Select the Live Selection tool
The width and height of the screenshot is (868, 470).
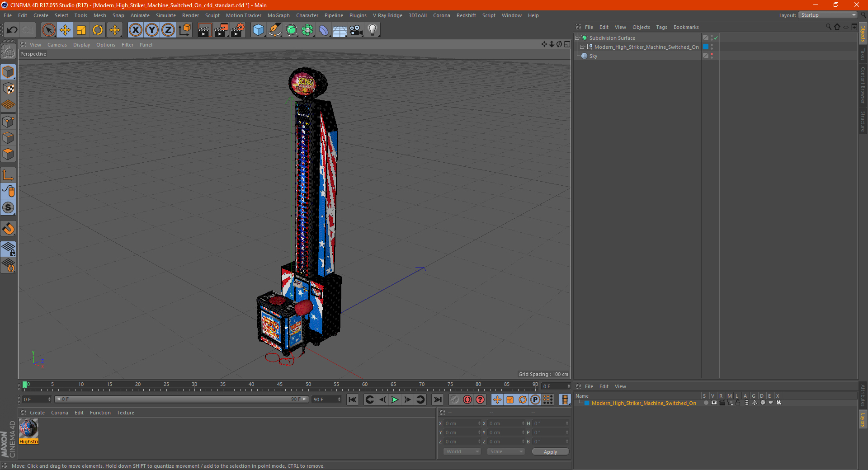pos(48,30)
